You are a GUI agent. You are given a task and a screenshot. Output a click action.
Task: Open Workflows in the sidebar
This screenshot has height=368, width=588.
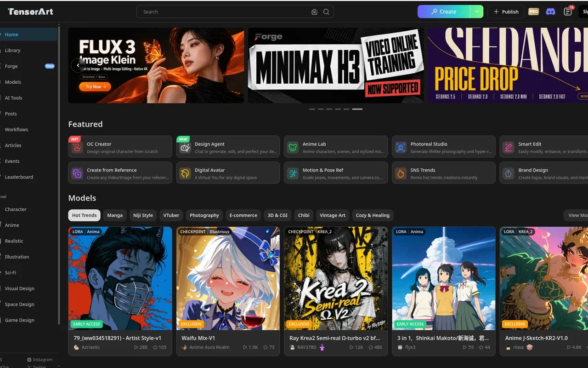click(x=28, y=130)
